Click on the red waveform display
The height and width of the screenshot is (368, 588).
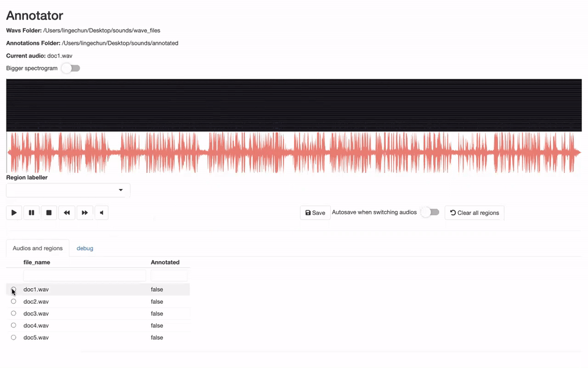(294, 153)
